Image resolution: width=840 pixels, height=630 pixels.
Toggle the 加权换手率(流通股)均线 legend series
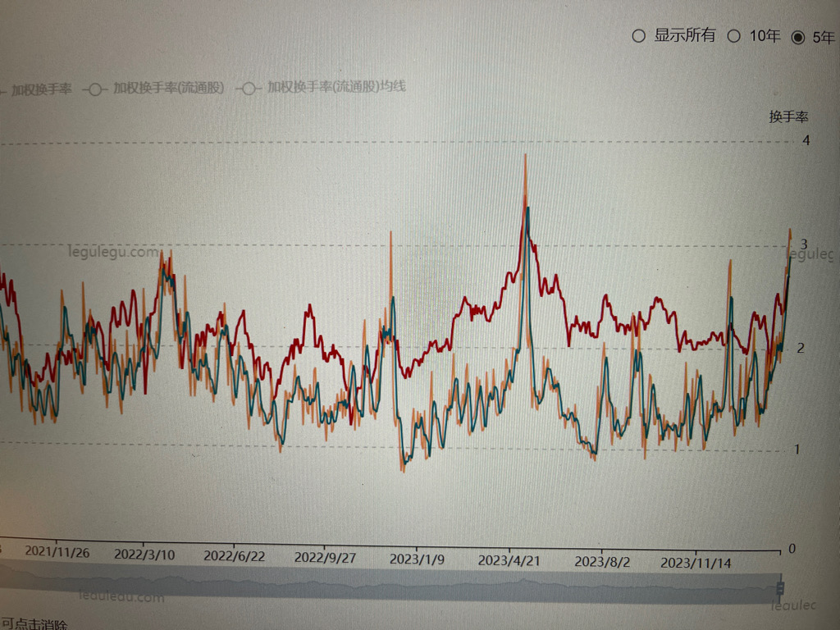click(322, 87)
